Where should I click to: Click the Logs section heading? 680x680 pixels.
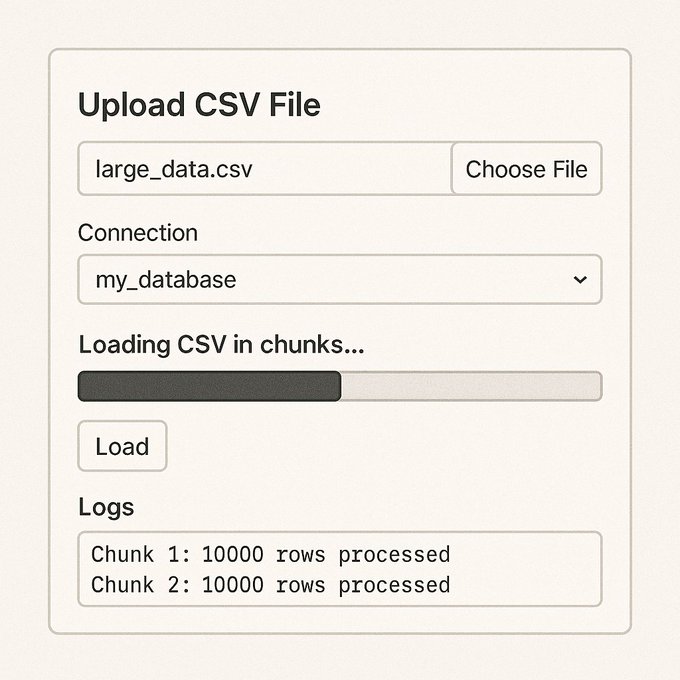tap(106, 507)
